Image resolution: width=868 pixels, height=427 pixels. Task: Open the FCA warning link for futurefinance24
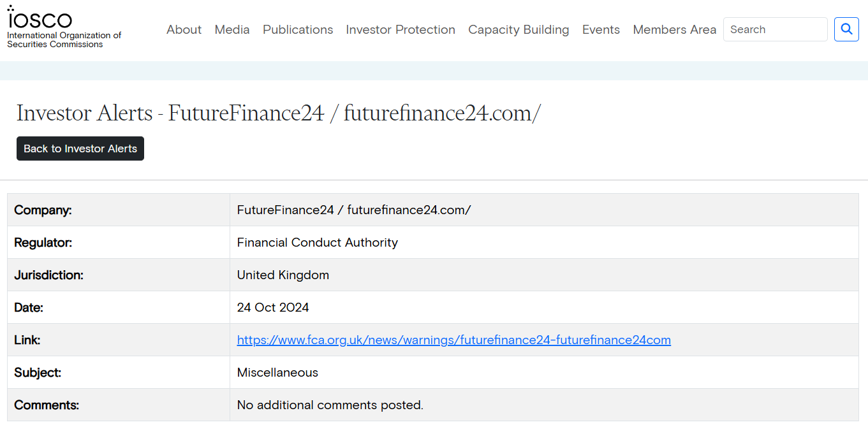453,340
